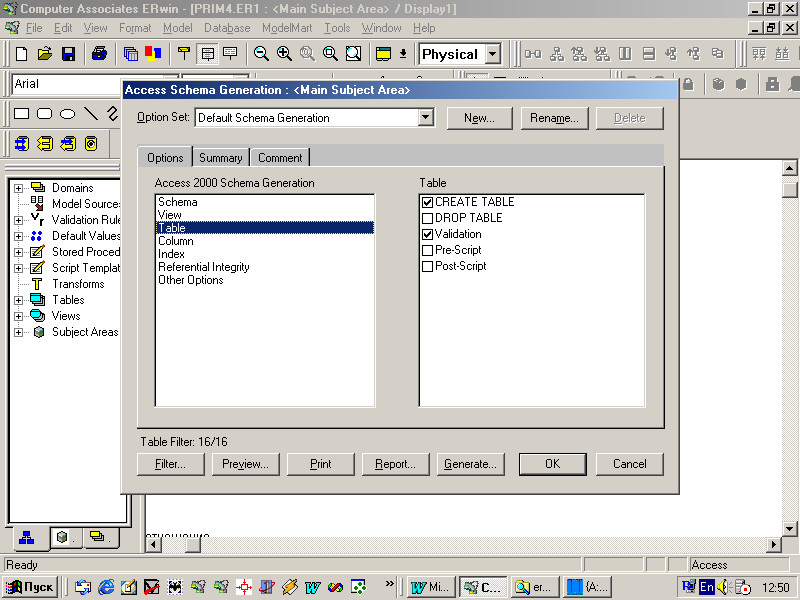Switch to the Comment tab
The width and height of the screenshot is (800, 600).
coord(280,158)
